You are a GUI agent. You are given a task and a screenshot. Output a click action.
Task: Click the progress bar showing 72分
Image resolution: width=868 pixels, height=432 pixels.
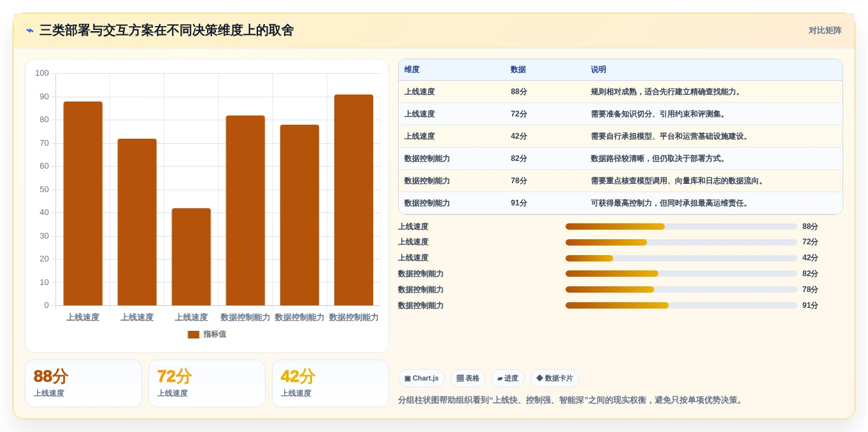[681, 242]
